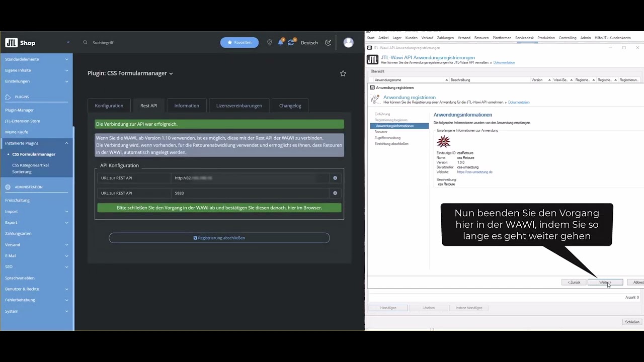This screenshot has width=644, height=362.
Task: Click Weiter button in Wawi wizard
Action: tap(605, 283)
